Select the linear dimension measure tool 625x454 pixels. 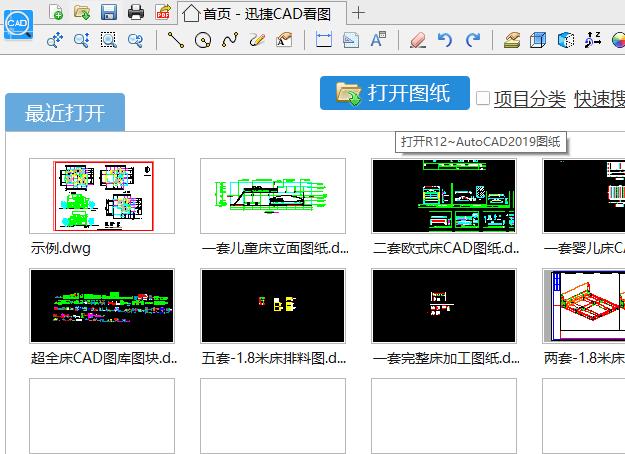tap(324, 40)
